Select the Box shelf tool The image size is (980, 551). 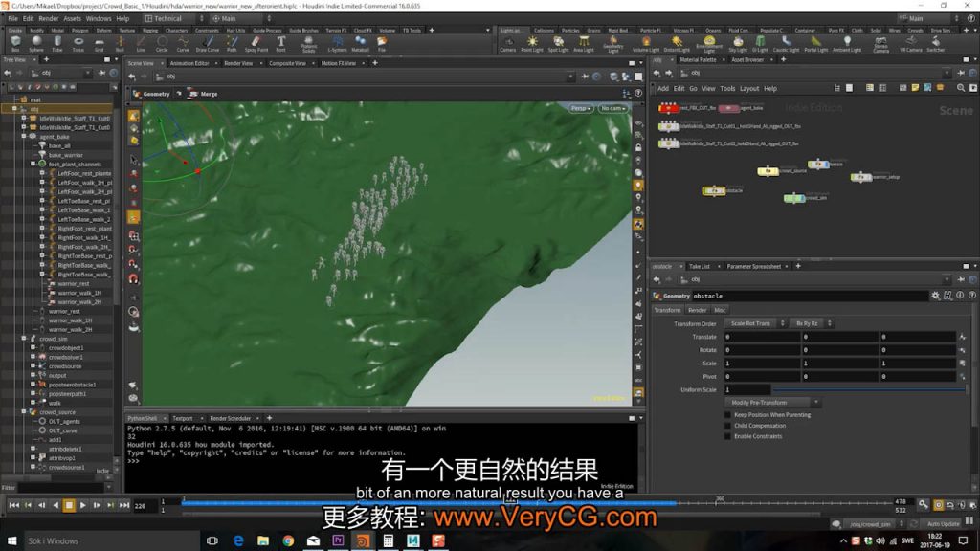(15, 44)
